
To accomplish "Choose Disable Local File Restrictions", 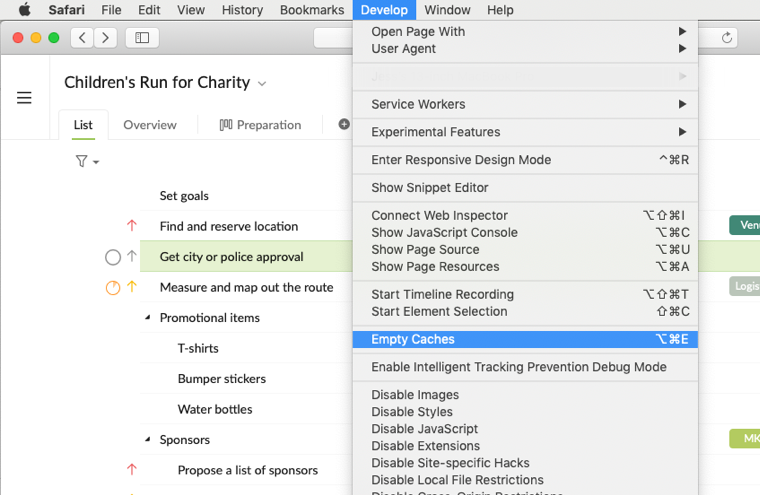I will click(525, 479).
